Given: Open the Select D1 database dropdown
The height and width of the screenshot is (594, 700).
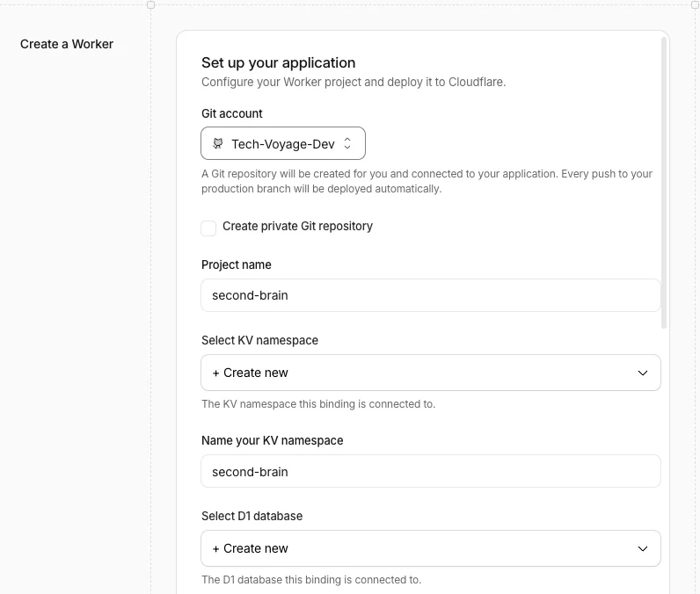Looking at the screenshot, I should (x=430, y=548).
